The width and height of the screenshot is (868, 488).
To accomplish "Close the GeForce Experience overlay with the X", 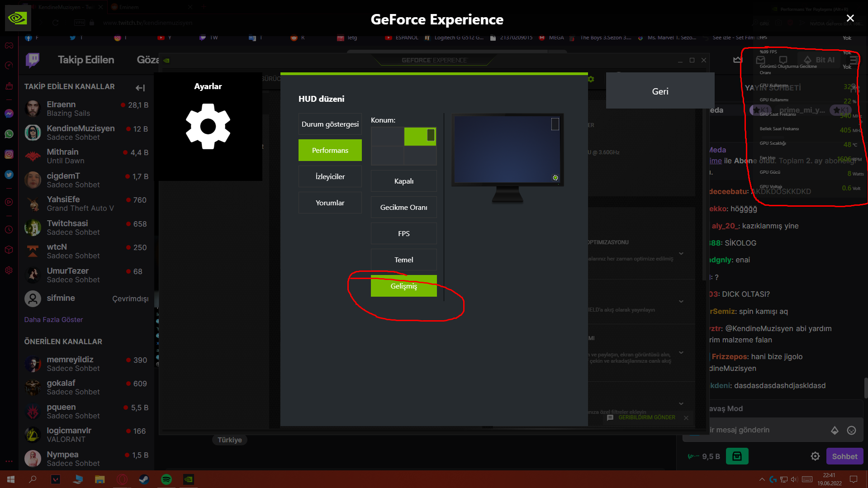I will pyautogui.click(x=850, y=18).
